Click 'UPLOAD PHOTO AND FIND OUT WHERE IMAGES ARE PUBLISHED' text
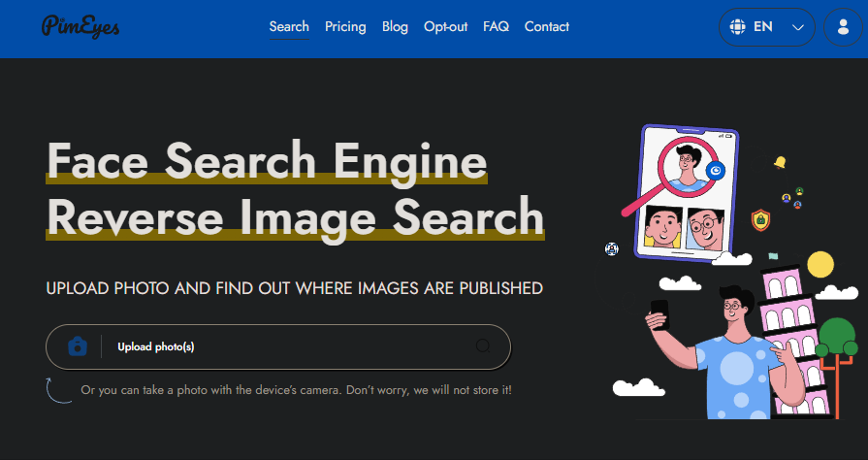 tap(295, 288)
